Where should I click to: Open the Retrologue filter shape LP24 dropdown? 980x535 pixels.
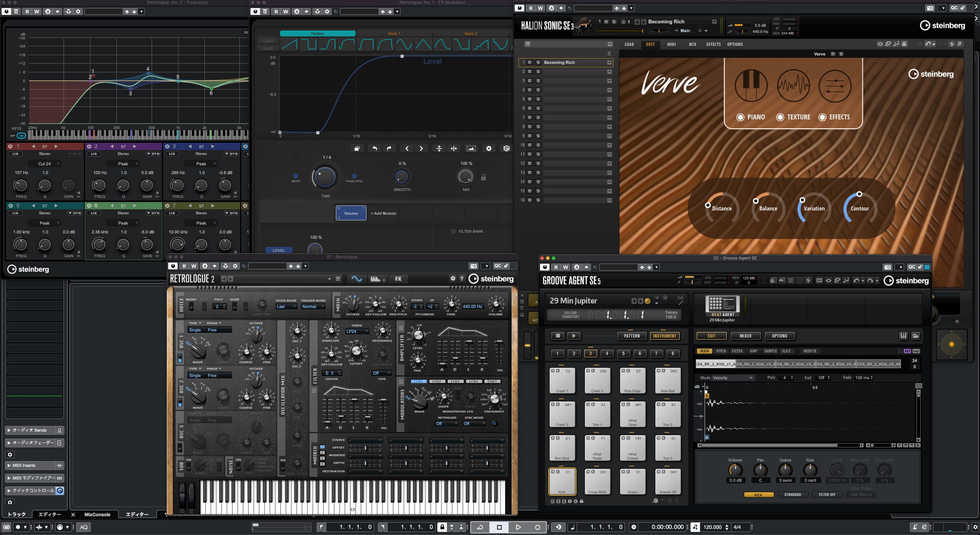point(357,331)
